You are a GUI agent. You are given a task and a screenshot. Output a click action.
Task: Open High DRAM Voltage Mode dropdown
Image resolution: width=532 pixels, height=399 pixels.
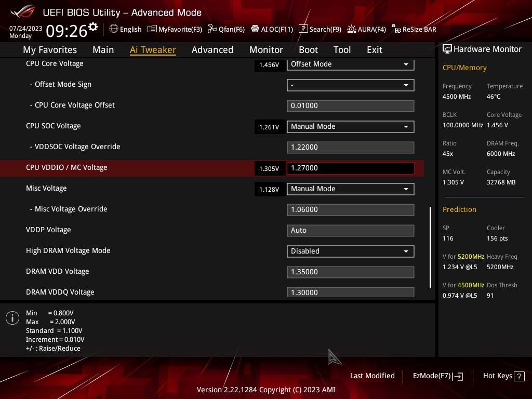click(x=351, y=251)
